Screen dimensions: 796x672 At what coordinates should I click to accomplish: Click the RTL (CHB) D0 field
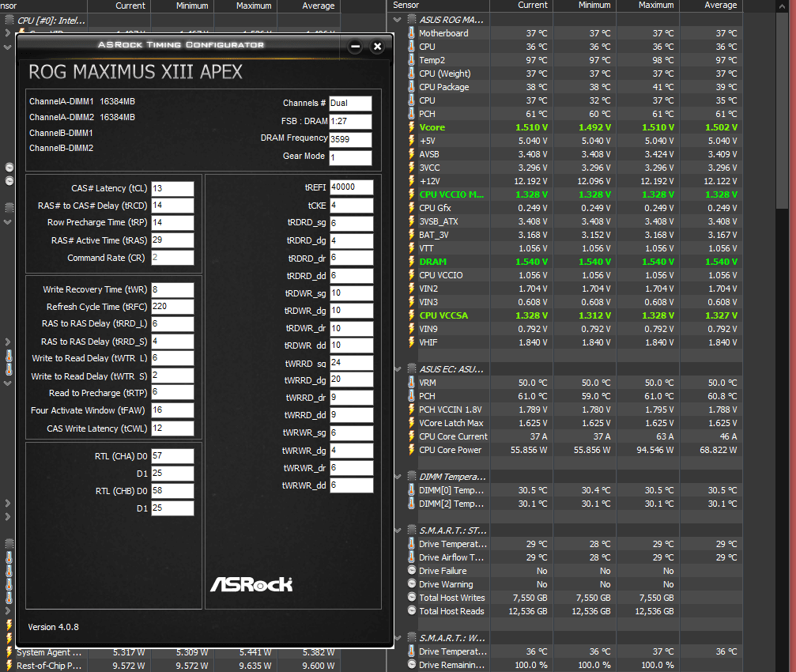[172, 491]
